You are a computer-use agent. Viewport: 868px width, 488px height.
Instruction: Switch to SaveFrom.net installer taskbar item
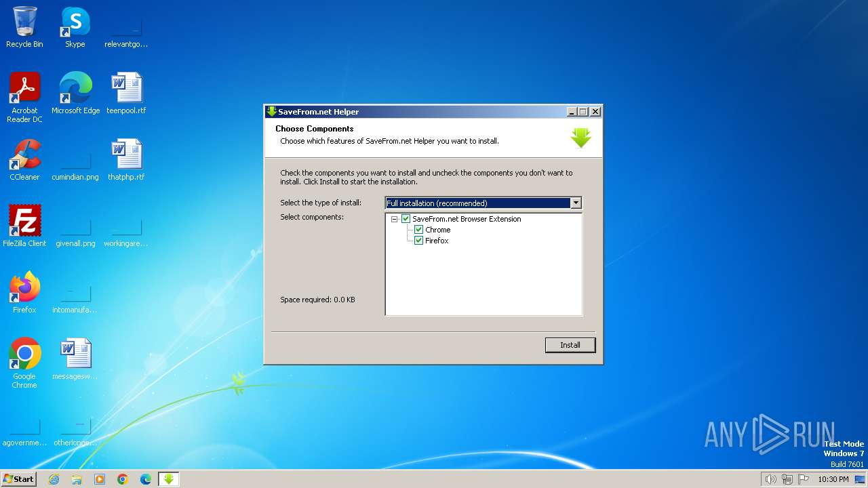coord(169,479)
